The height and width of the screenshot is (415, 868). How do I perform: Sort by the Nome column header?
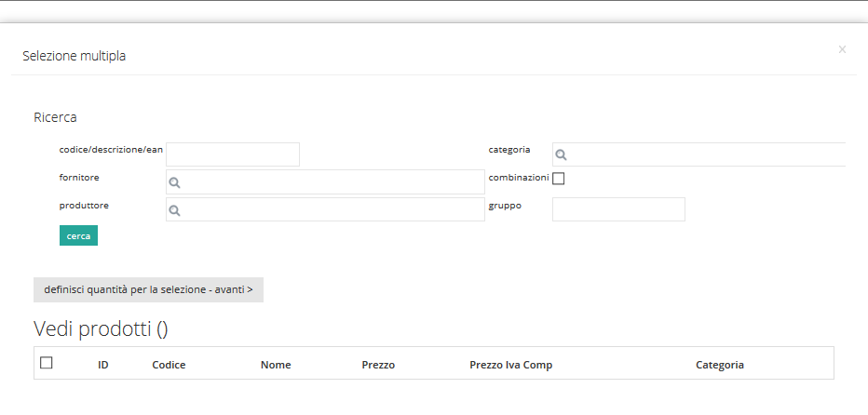276,365
